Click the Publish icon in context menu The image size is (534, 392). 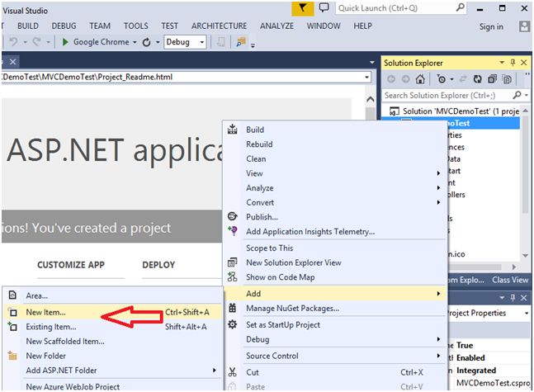232,216
